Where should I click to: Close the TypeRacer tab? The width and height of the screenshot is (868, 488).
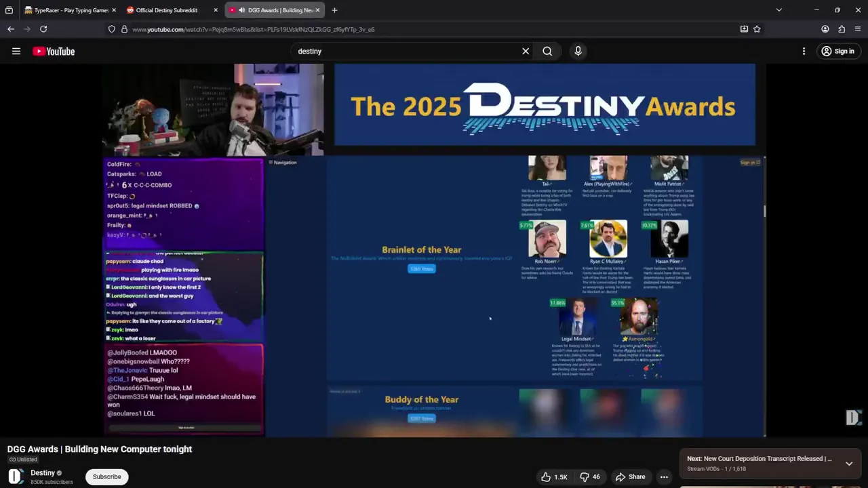[x=113, y=10]
